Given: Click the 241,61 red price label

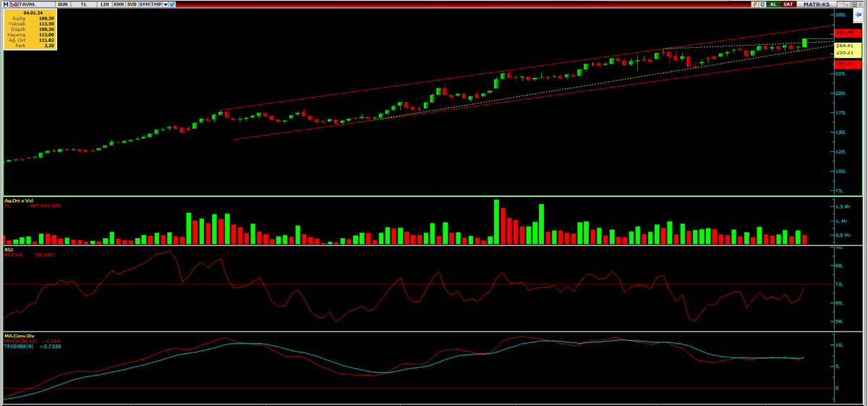Looking at the screenshot, I should [848, 64].
